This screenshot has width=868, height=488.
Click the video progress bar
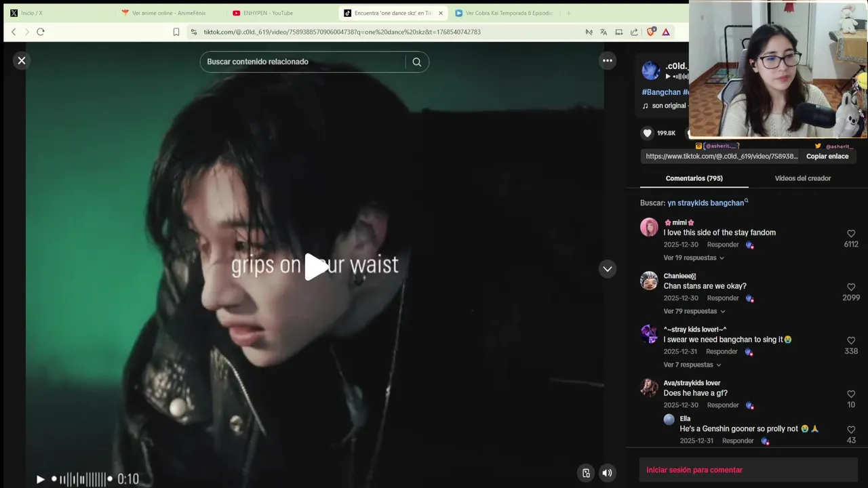tap(81, 479)
